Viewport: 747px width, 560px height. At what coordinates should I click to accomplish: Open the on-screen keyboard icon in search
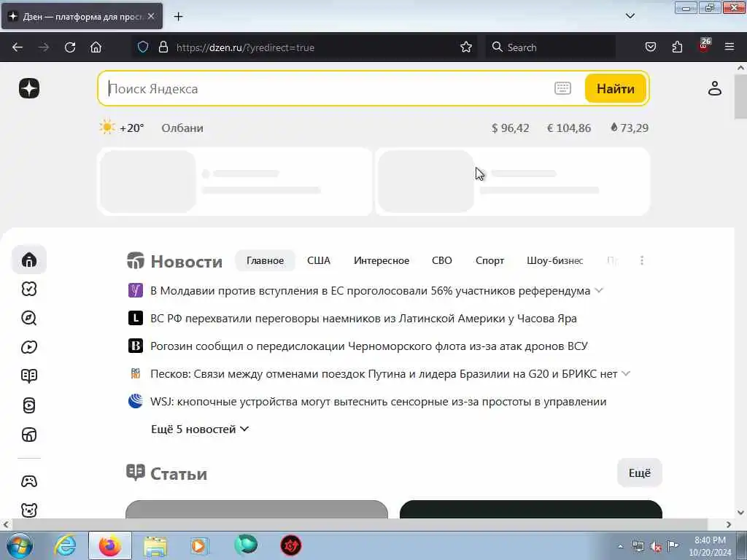tap(562, 88)
